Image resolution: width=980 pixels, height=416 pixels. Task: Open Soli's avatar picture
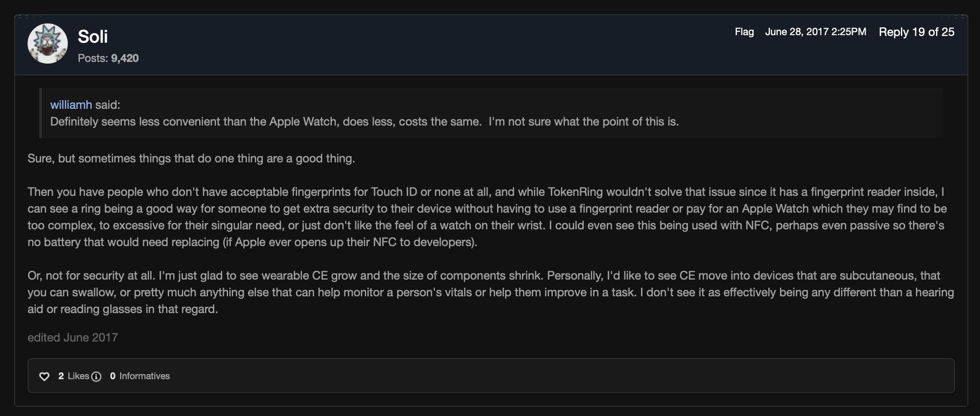coord(48,44)
